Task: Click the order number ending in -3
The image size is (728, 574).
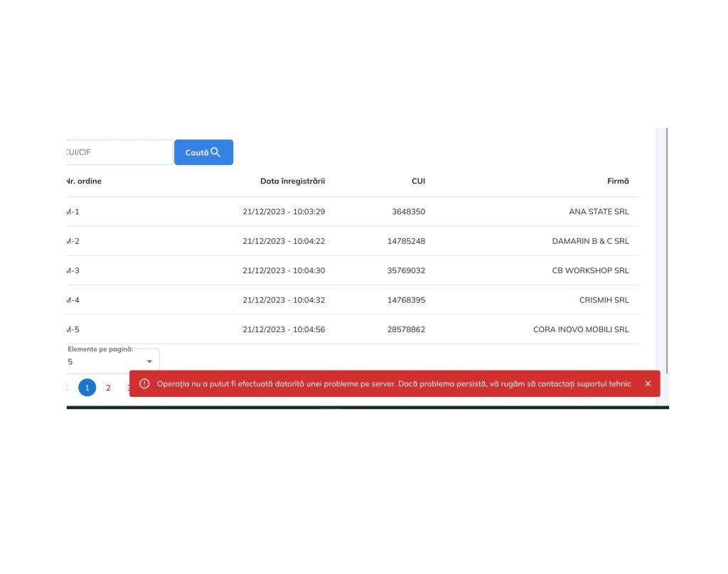Action: pos(73,271)
